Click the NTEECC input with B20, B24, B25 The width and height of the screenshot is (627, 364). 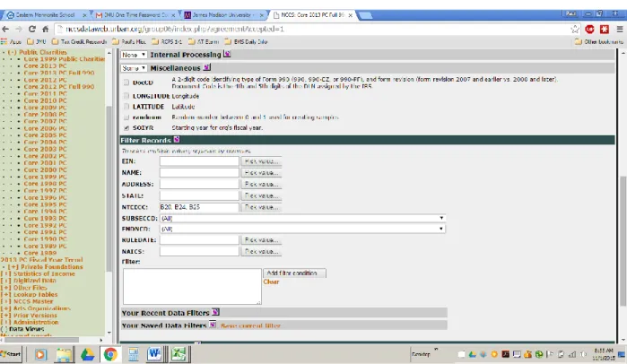pos(199,207)
